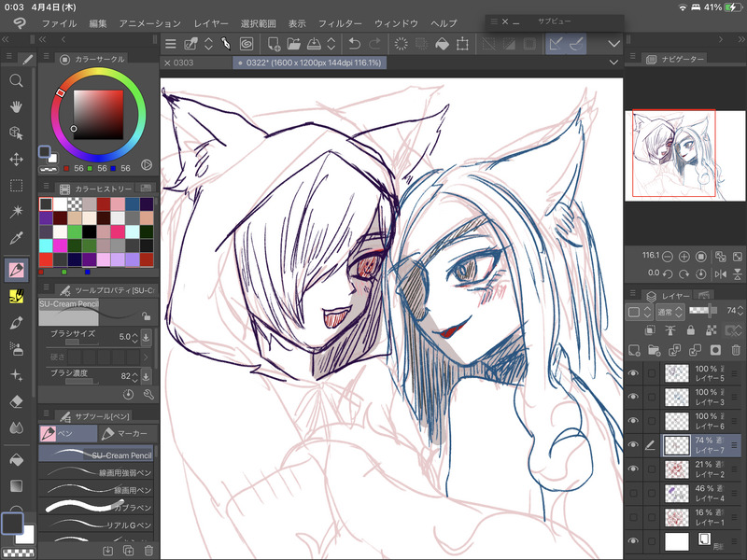The height and width of the screenshot is (560, 747).
Task: Open the フィルター menu
Action: coord(340,23)
